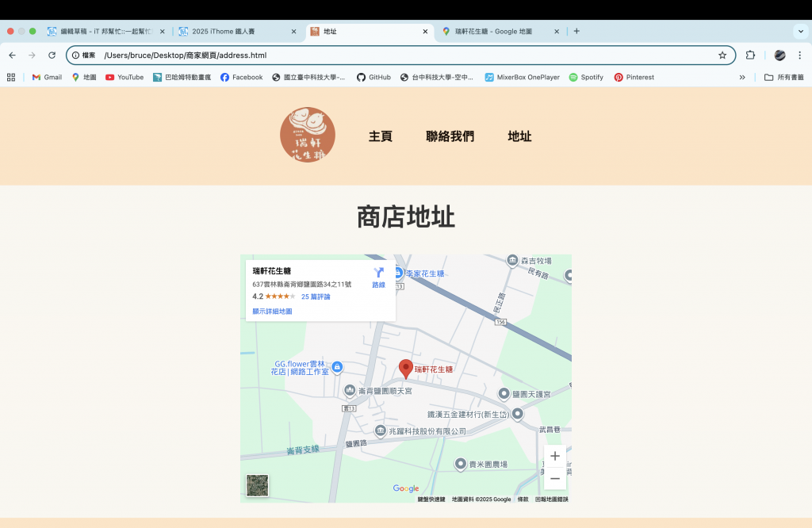812x528 pixels.
Task: Open the Spotify bookmark
Action: (586, 77)
